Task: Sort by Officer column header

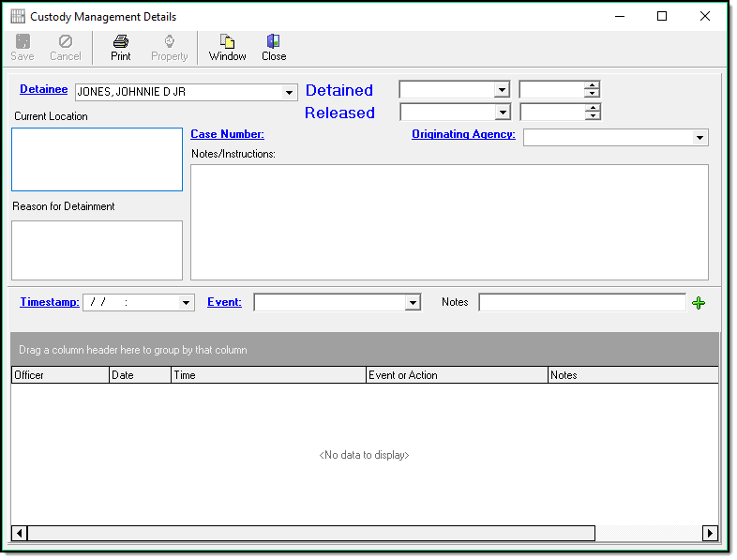Action: (60, 375)
